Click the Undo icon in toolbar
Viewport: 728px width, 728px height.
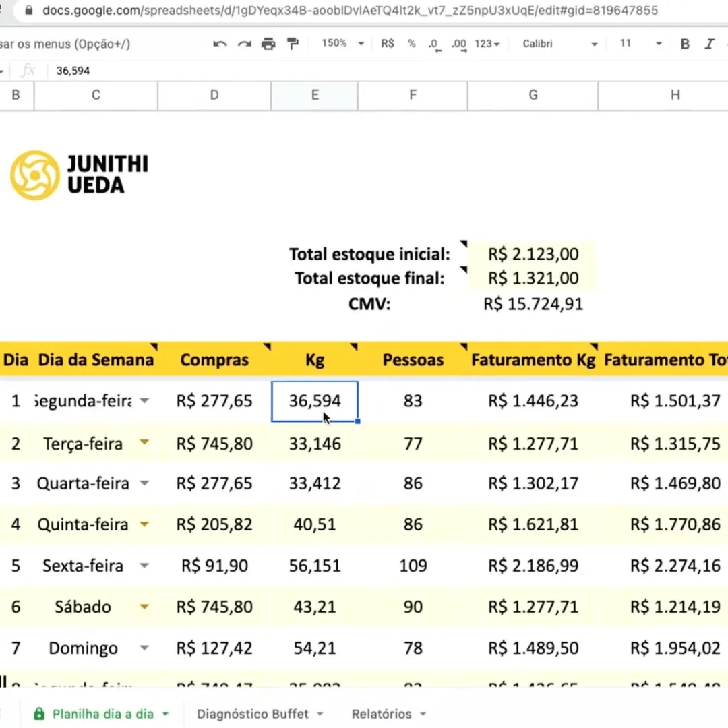(x=220, y=44)
